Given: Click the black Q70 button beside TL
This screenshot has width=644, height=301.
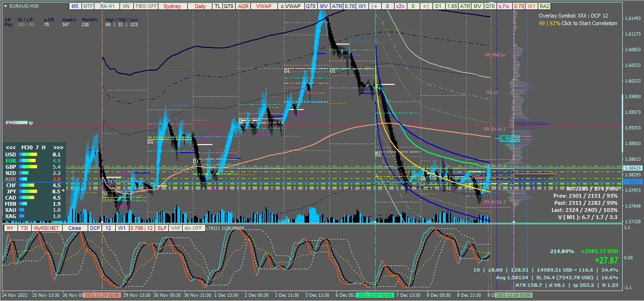Looking at the screenshot, I should [x=229, y=6].
